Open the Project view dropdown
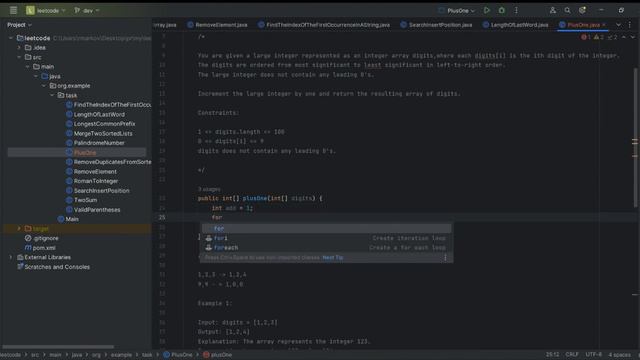640x360 pixels. click(x=19, y=25)
